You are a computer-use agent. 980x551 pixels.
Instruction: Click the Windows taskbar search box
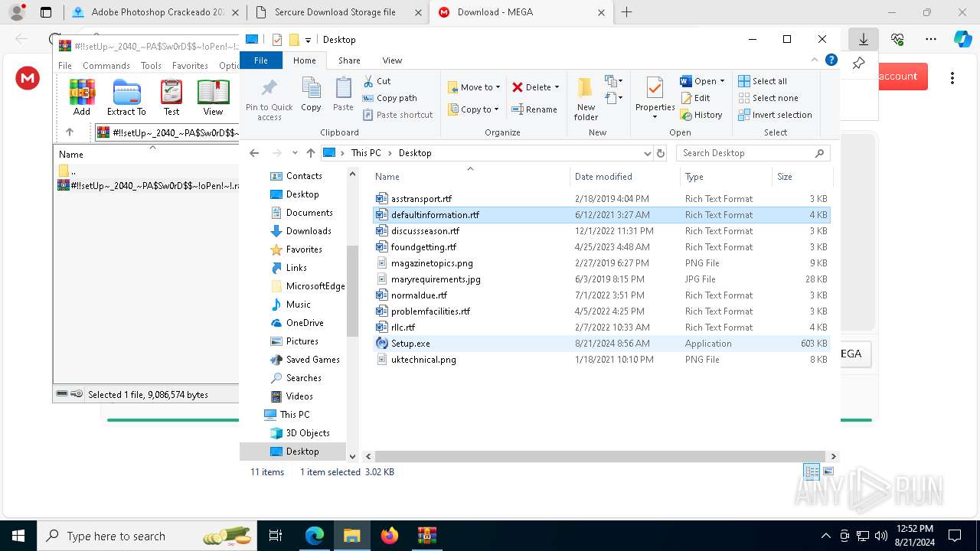(x=147, y=536)
